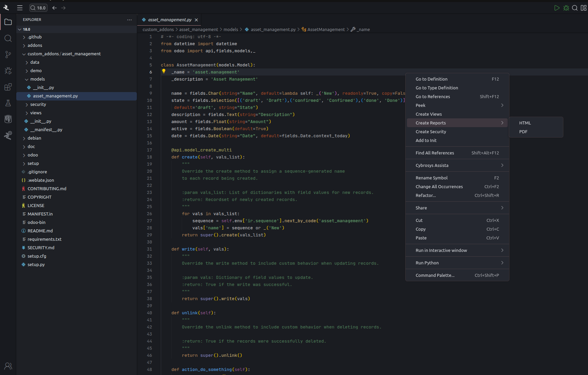Image resolution: width=588 pixels, height=375 pixels.
Task: Collapse the models folder
Action: (37, 79)
